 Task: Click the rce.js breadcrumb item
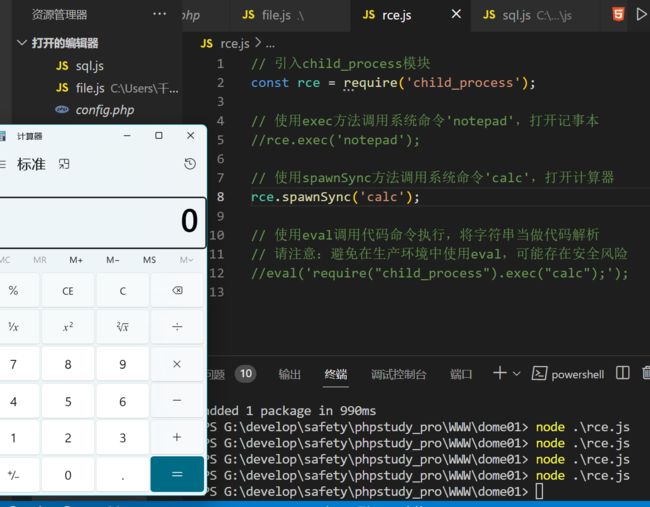tap(235, 43)
